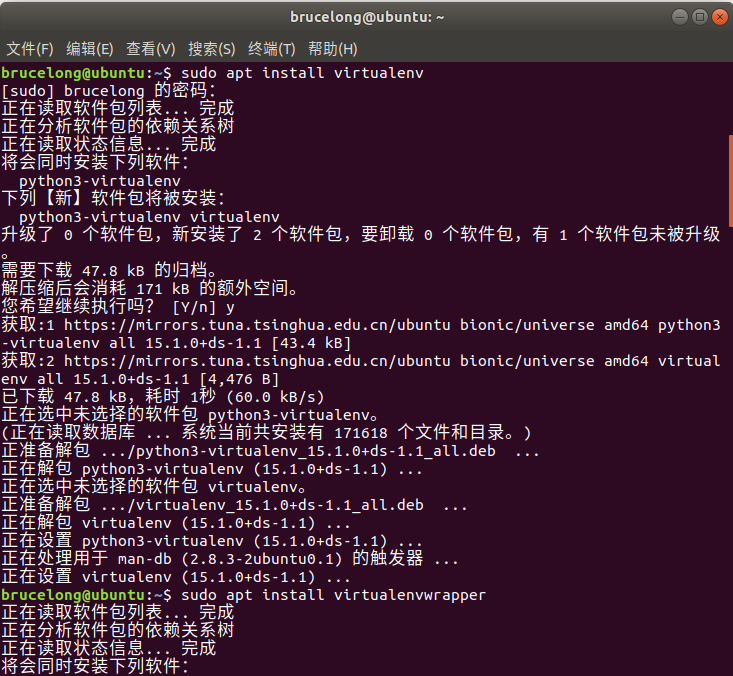Open the 帮助(H) menu
Viewport: 733px width, 676px height.
point(332,49)
